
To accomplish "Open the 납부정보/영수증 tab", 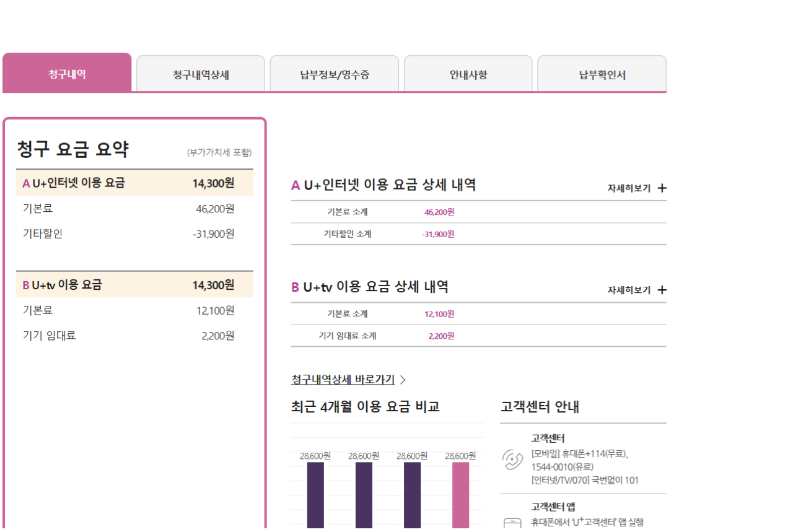I will (335, 75).
